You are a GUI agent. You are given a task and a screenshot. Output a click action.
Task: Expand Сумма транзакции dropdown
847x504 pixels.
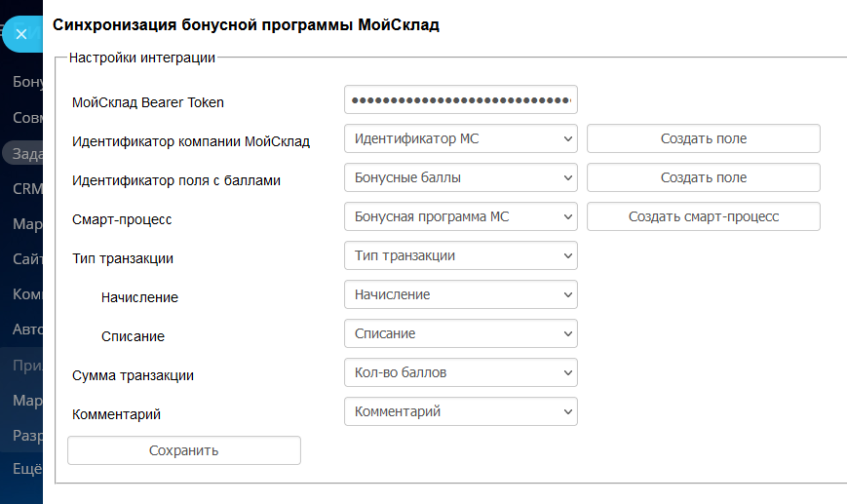click(x=460, y=372)
